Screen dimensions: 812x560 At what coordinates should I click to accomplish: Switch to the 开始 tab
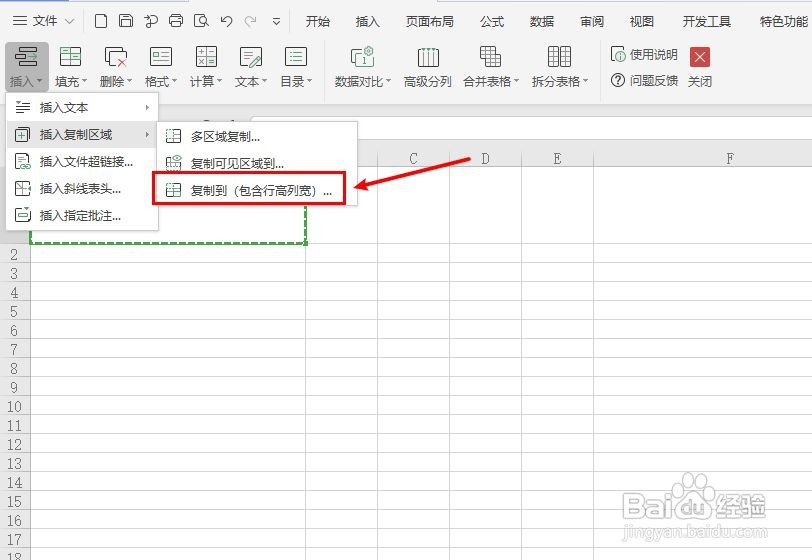pyautogui.click(x=317, y=21)
